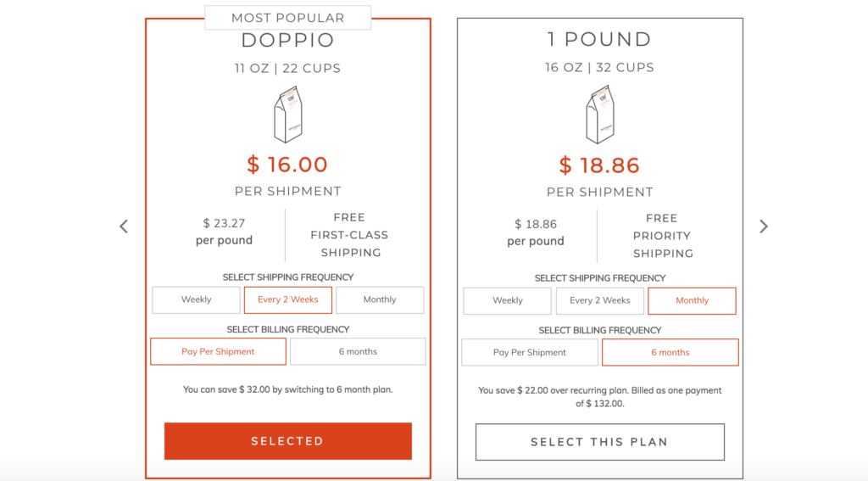The width and height of the screenshot is (868, 481).
Task: Select Monthly shipping for 1 Pound plan
Action: coord(692,301)
